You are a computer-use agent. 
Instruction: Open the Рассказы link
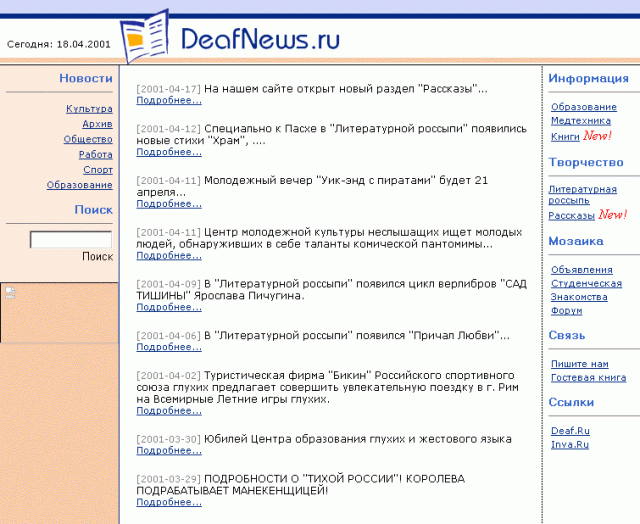[x=571, y=215]
